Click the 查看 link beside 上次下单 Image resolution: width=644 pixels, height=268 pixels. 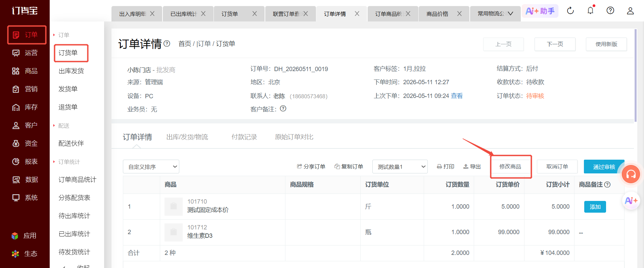tap(457, 96)
